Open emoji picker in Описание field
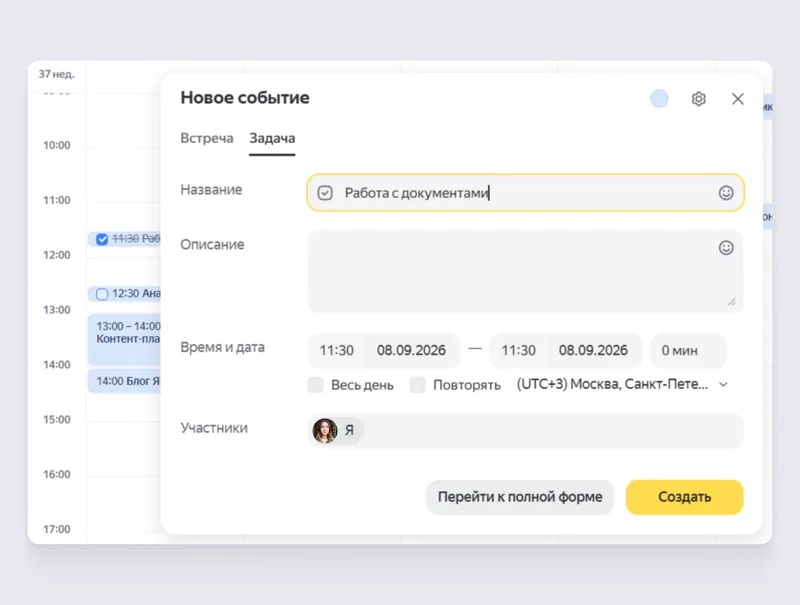 coord(726,248)
